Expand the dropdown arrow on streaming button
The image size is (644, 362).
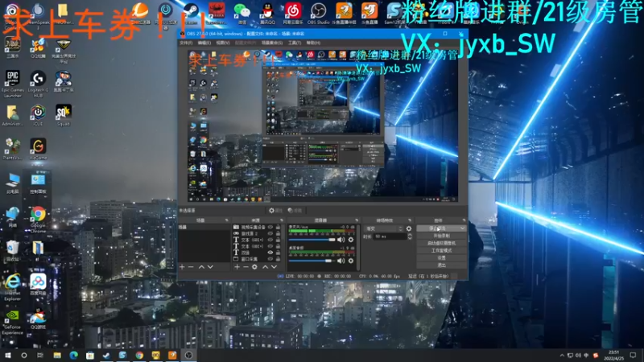click(x=462, y=228)
